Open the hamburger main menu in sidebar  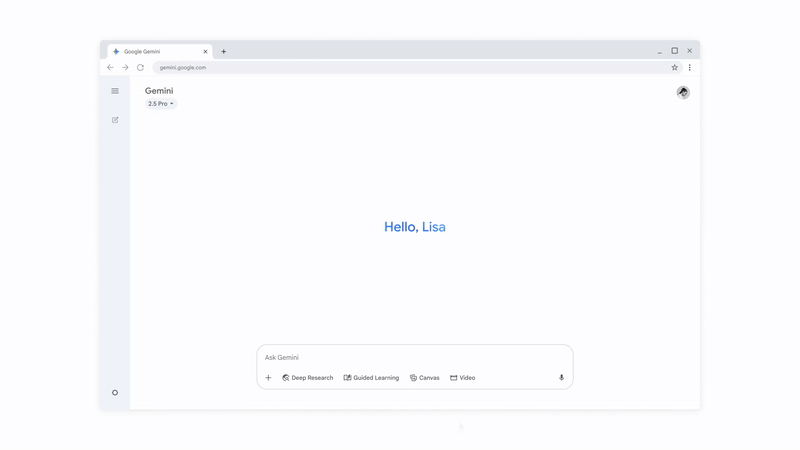tap(115, 91)
